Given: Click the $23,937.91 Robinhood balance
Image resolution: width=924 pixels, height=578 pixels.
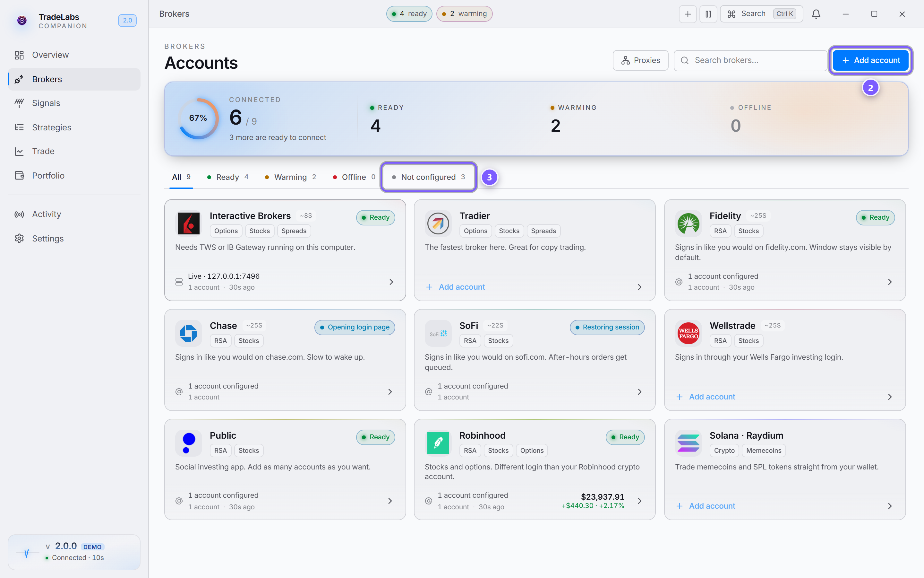Looking at the screenshot, I should (x=603, y=497).
